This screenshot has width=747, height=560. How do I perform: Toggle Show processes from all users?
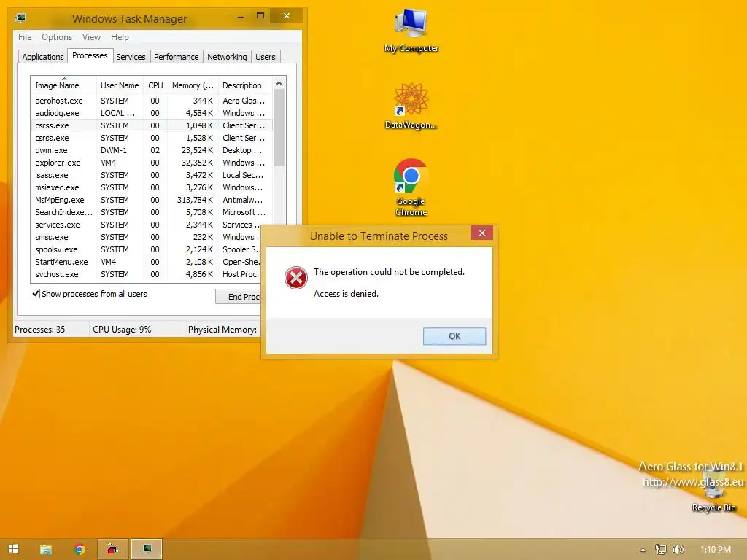pyautogui.click(x=35, y=293)
